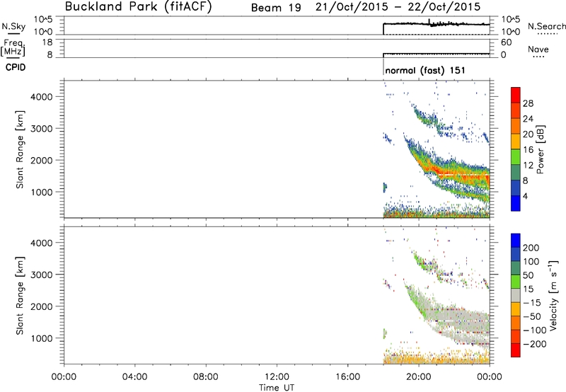
Task: Click the '18' frequency axis value
Action: coord(47,42)
